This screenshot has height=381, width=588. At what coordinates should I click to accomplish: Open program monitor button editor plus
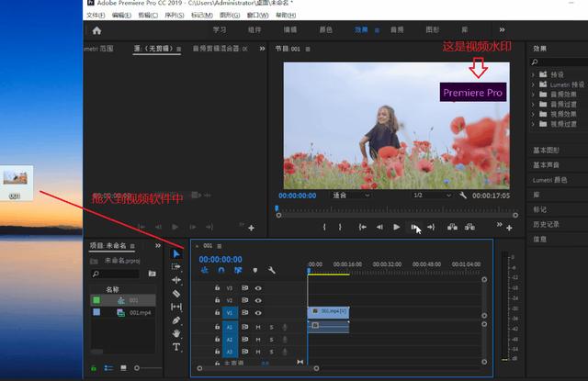tap(509, 228)
